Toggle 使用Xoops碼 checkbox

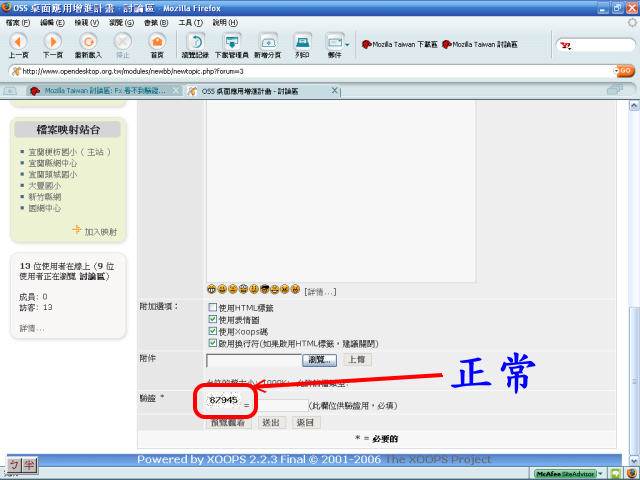coord(213,331)
